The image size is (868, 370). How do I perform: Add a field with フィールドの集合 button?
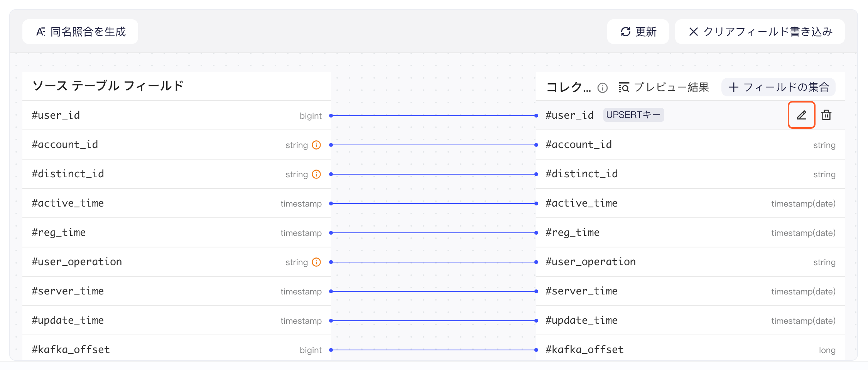pyautogui.click(x=778, y=87)
